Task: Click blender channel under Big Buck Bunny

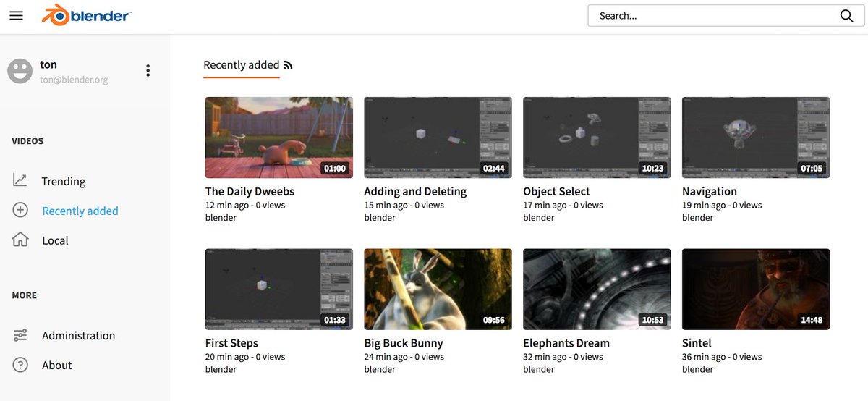Action: pyautogui.click(x=380, y=369)
